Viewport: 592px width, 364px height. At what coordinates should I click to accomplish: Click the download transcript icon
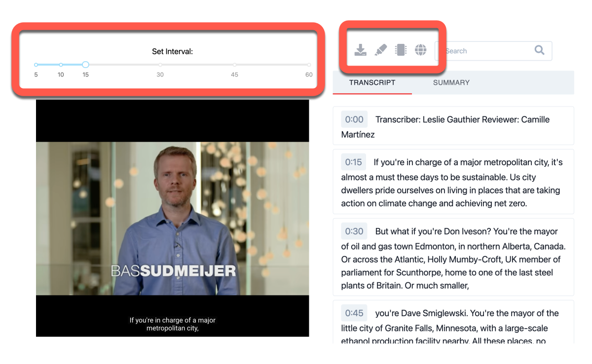(x=361, y=50)
